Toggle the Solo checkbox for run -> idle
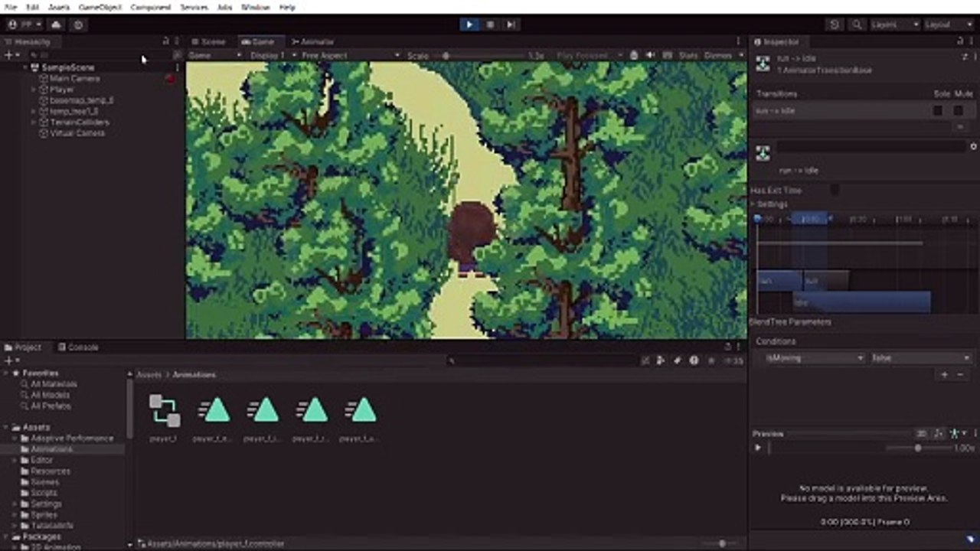 click(x=938, y=110)
